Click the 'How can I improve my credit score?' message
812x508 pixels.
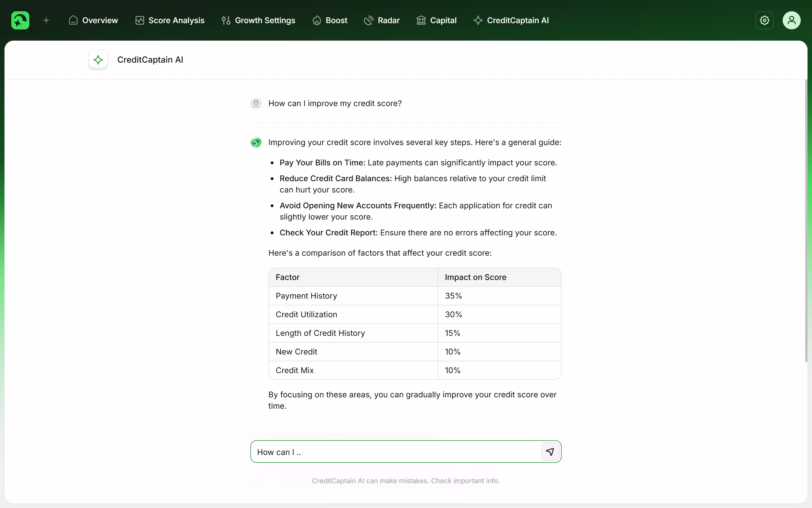click(x=335, y=104)
